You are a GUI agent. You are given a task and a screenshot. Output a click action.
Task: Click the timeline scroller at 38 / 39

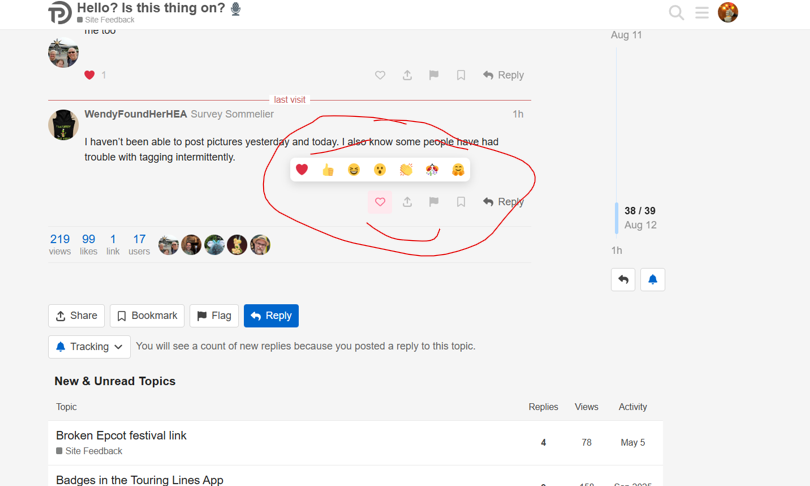coord(640,217)
